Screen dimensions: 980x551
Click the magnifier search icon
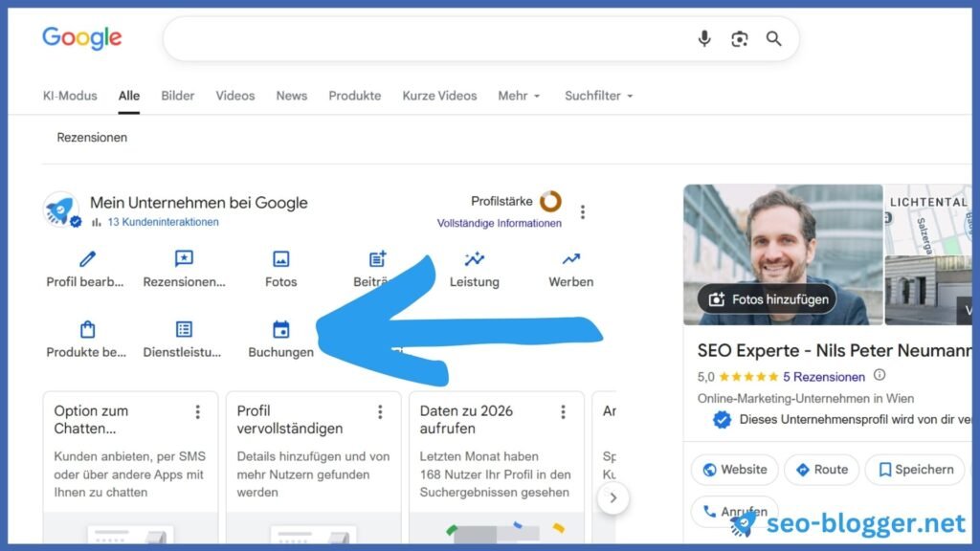click(x=773, y=38)
